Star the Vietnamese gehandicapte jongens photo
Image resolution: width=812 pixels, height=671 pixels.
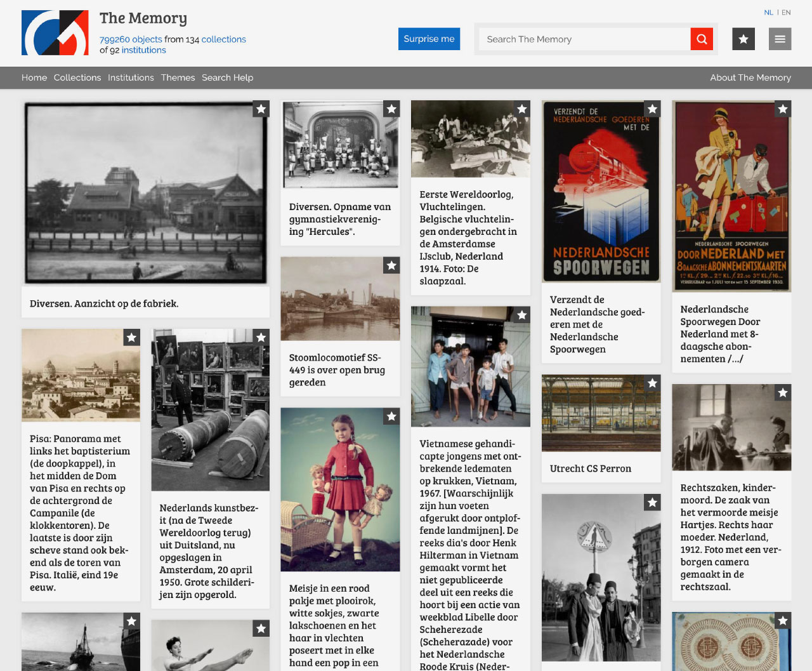coord(521,316)
